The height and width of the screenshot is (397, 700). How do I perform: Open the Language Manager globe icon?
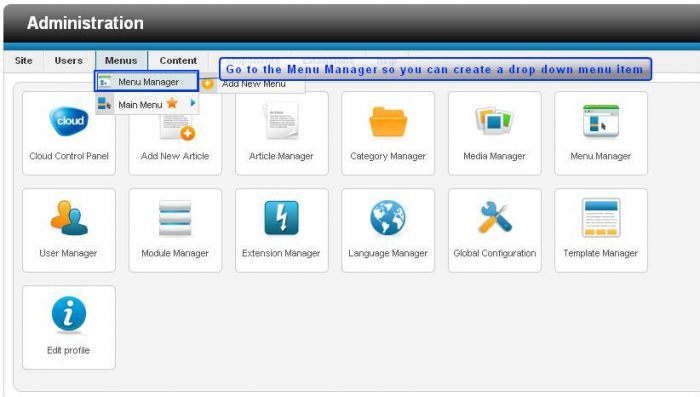388,217
